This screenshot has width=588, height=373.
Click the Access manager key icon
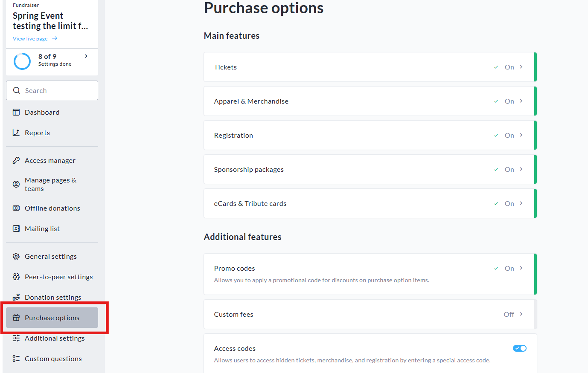[16, 160]
